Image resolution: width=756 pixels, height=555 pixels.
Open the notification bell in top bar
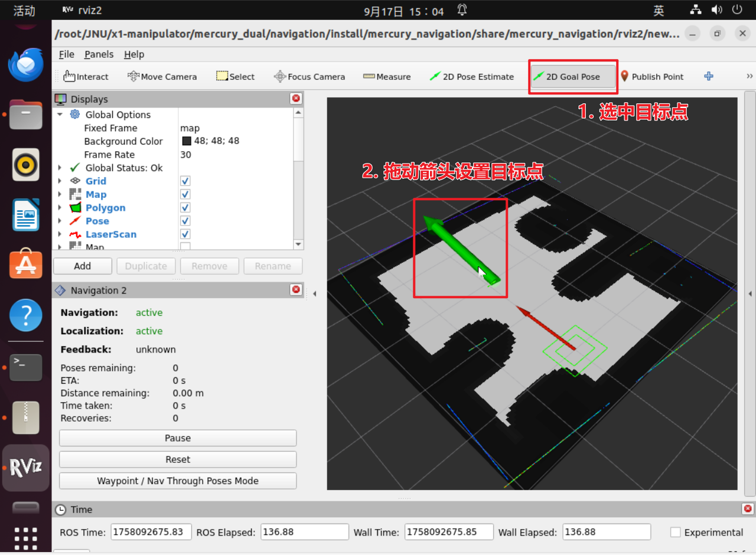click(462, 10)
